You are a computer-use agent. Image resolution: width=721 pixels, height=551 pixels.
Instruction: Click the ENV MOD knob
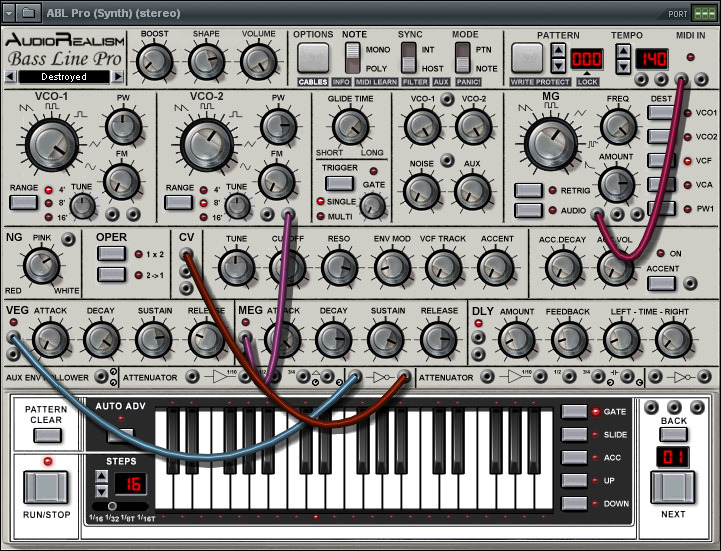(x=392, y=268)
